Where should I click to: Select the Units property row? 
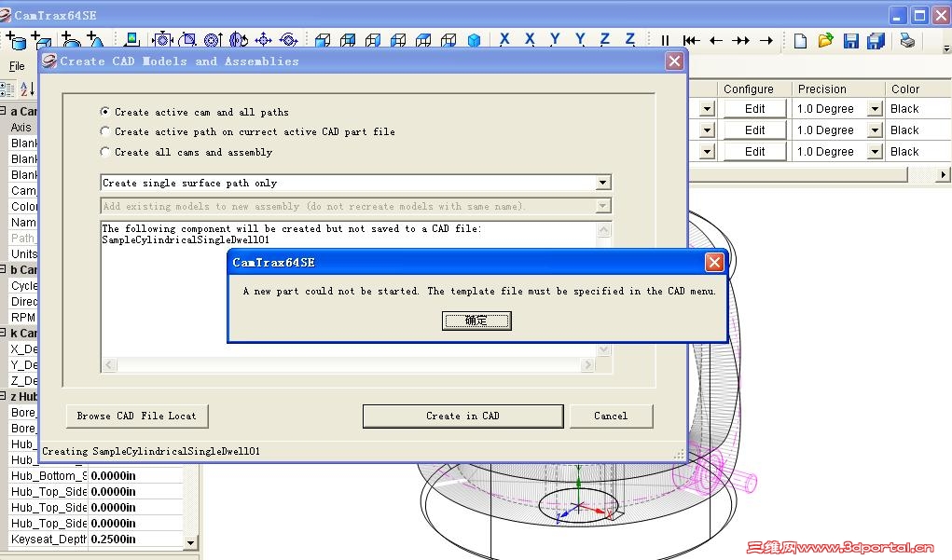(23, 253)
